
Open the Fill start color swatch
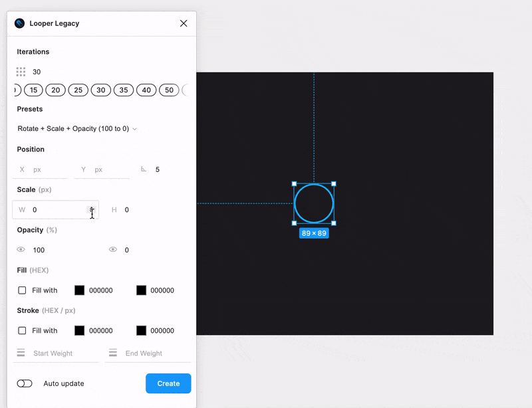click(x=79, y=290)
